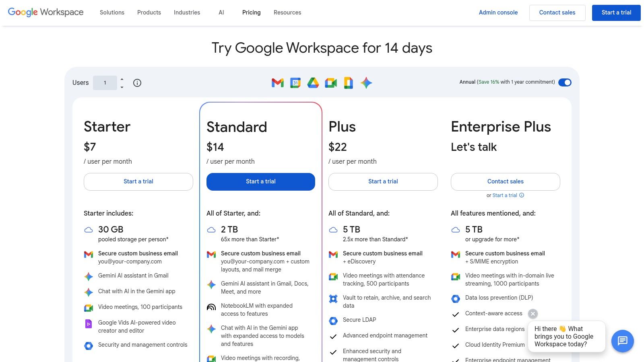This screenshot has height=362, width=644.
Task: Open the chat bubble in the bottom corner
Action: (x=622, y=341)
